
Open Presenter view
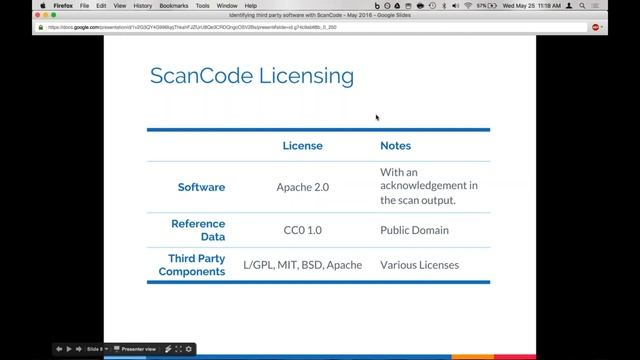point(135,349)
